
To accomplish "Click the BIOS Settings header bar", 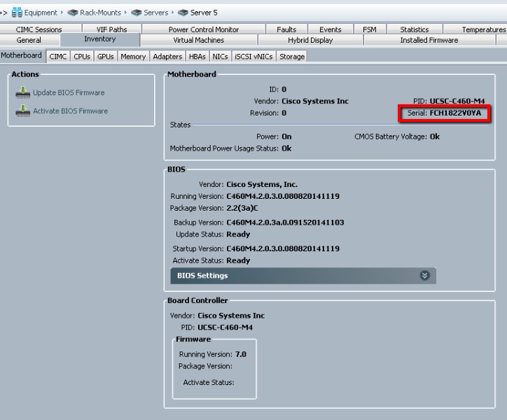I will tap(303, 276).
